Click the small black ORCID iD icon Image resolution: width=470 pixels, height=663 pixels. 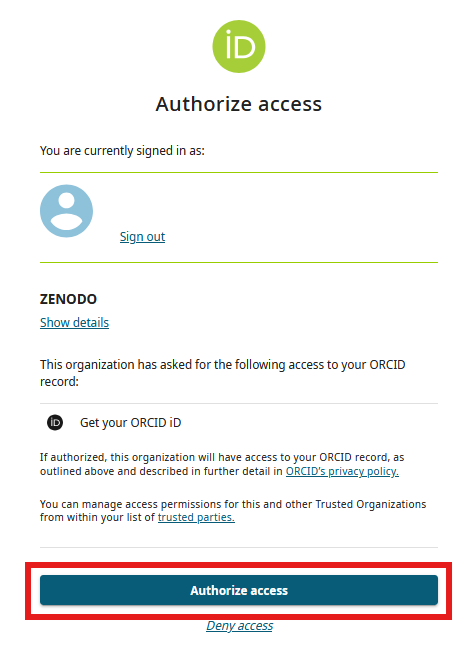pos(55,422)
